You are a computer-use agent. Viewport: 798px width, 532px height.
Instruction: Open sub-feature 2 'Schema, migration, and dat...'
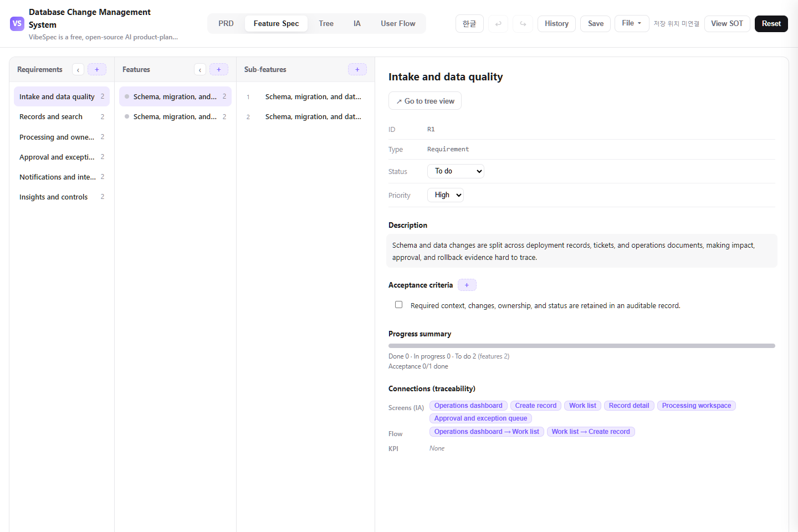coord(305,116)
